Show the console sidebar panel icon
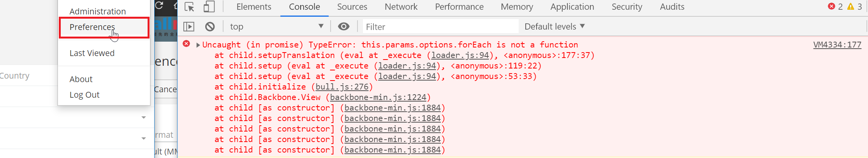868x158 pixels. pyautogui.click(x=189, y=26)
